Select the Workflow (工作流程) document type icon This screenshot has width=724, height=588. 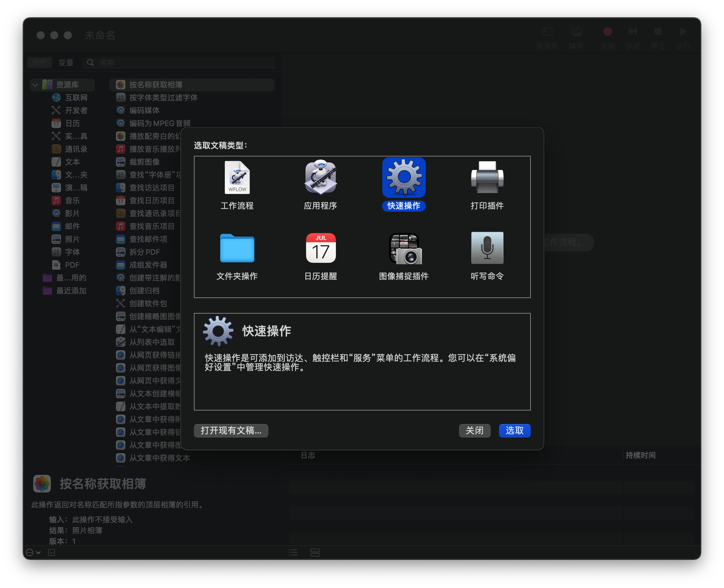pos(237,178)
